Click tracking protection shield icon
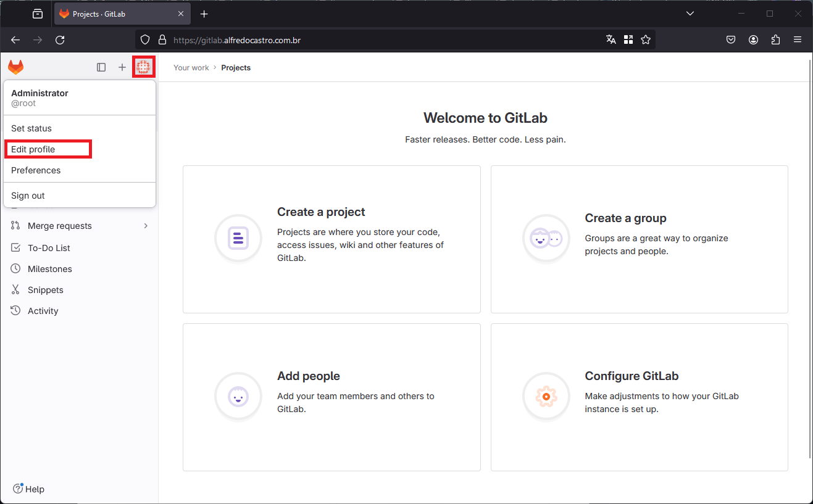The image size is (813, 504). click(145, 40)
